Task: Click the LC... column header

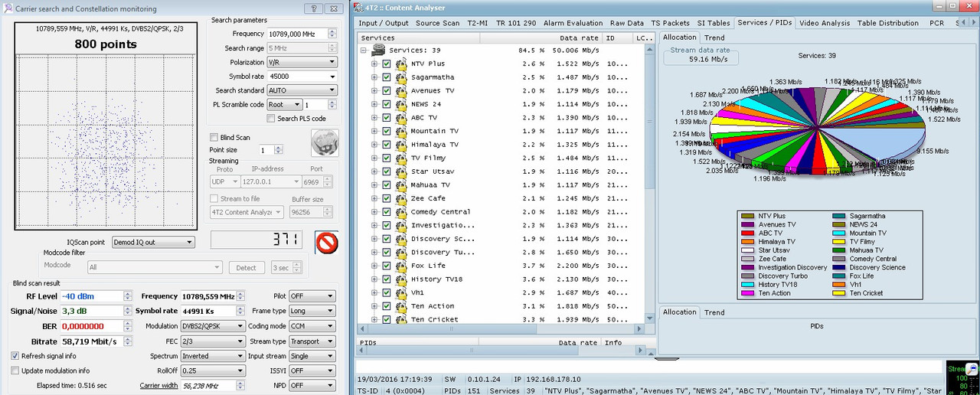Action: 643,38
